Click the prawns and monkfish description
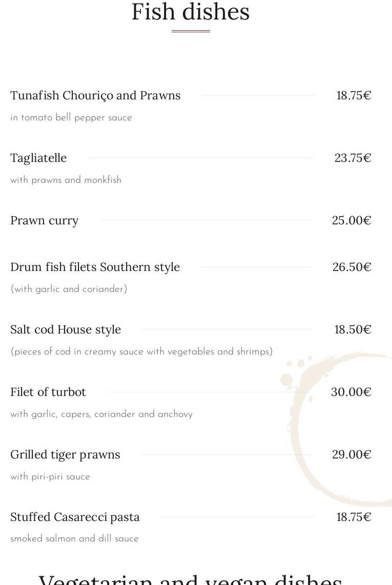The height and width of the screenshot is (585, 392). pyautogui.click(x=66, y=180)
